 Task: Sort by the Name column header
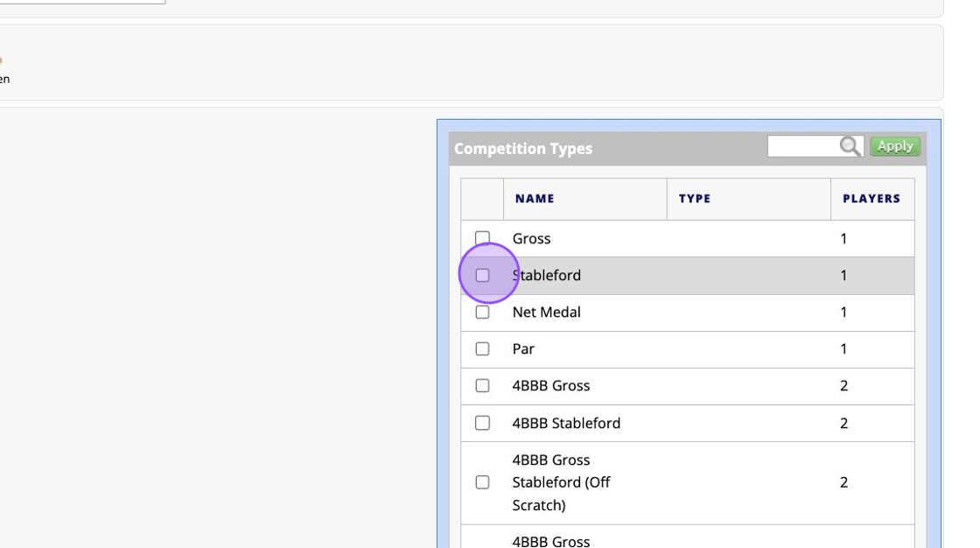[535, 199]
